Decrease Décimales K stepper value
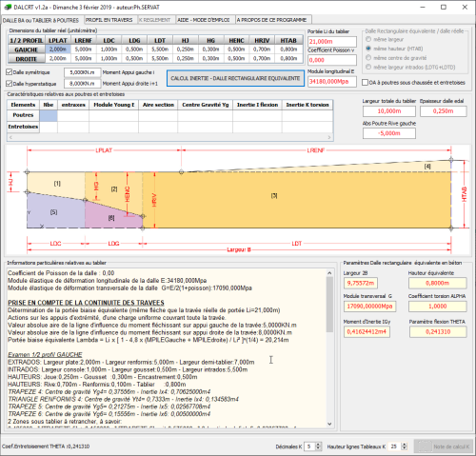Image resolution: width=476 pixels, height=456 pixels. [x=319, y=448]
